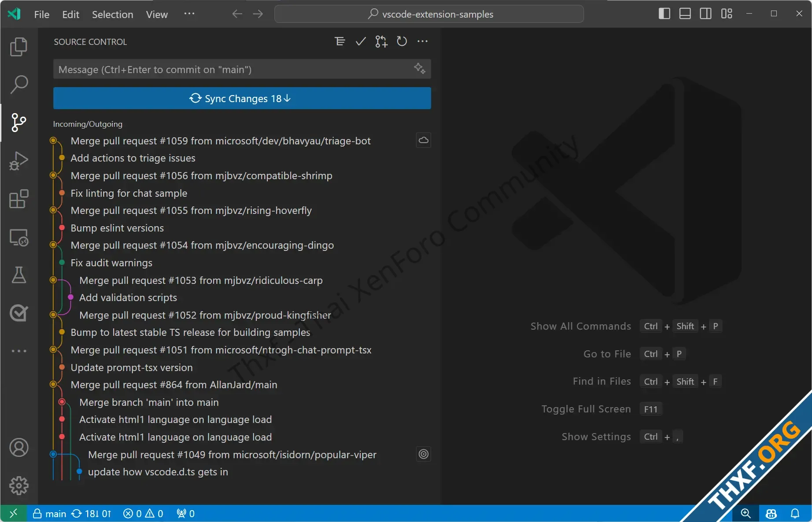This screenshot has height=522, width=812.
Task: Open the remote window indicator in status bar
Action: (13, 513)
